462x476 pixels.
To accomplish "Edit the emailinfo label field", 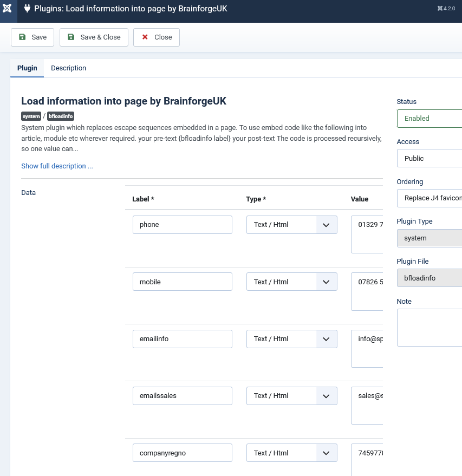I will 183,339.
